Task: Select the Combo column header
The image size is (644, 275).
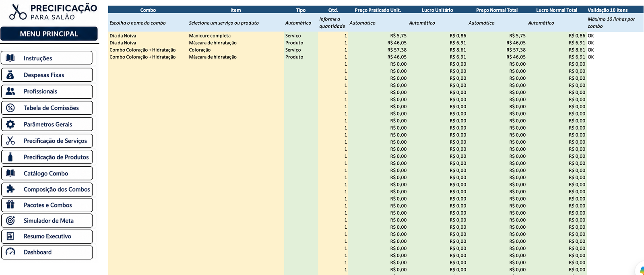Action: click(148, 10)
